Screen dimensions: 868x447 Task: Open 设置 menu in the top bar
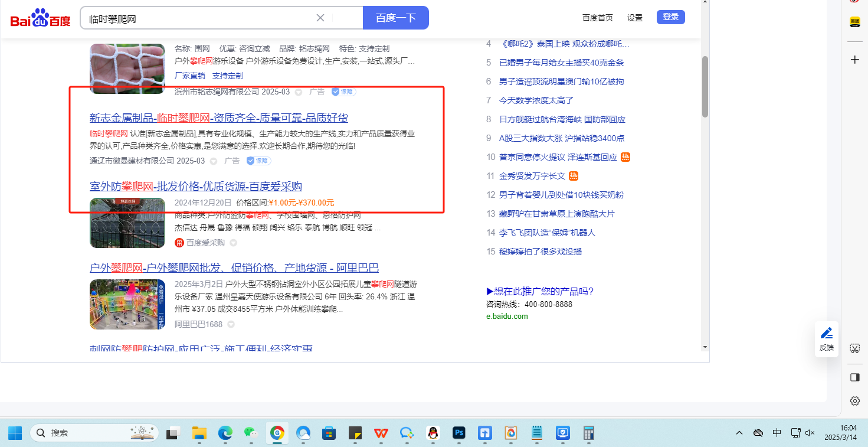(x=635, y=18)
